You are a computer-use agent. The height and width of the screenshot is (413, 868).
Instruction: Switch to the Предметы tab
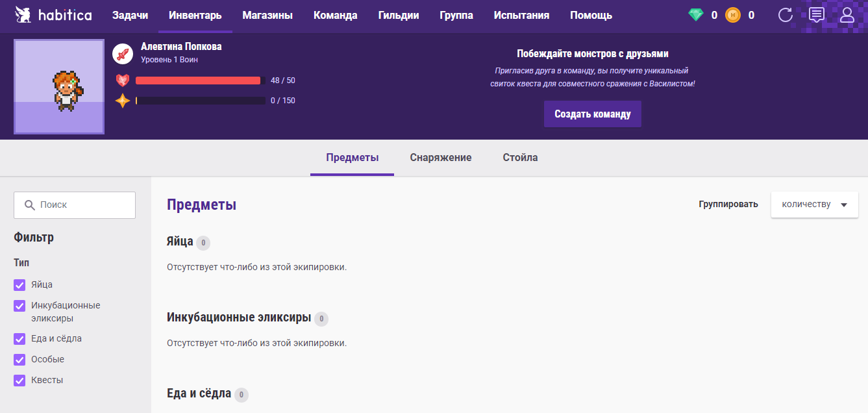pos(353,158)
